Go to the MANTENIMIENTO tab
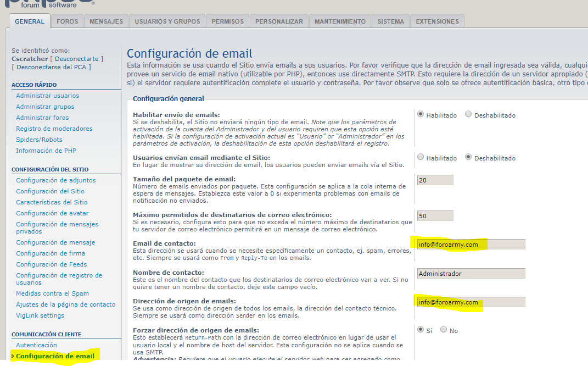Screen dimensions: 588x366 coord(340,21)
